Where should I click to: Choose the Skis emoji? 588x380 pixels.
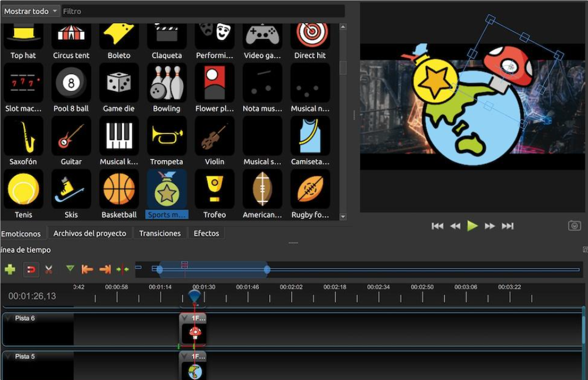point(71,195)
